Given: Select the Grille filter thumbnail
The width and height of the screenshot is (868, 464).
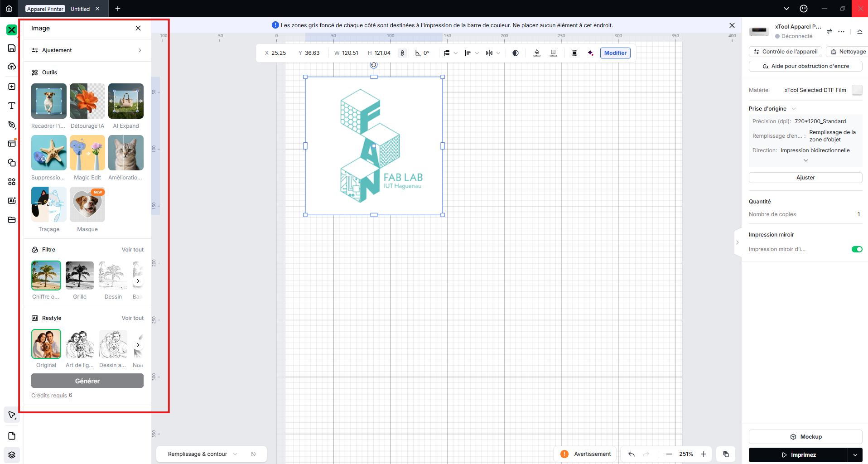Looking at the screenshot, I should [80, 275].
